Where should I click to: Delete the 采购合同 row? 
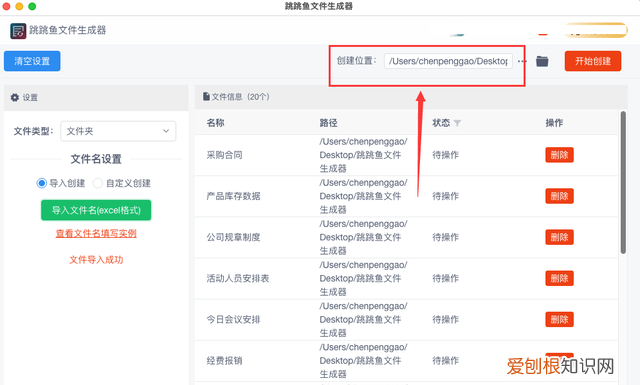[559, 155]
